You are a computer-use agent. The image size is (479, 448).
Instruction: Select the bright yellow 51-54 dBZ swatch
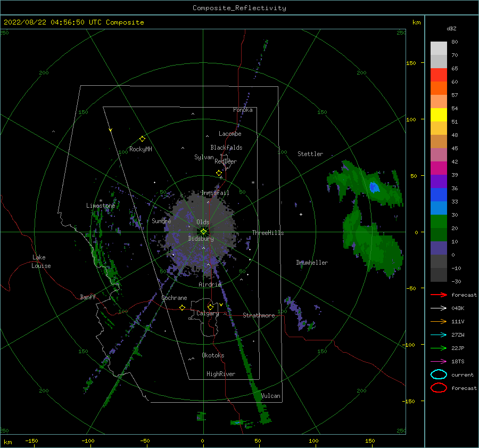(x=439, y=115)
